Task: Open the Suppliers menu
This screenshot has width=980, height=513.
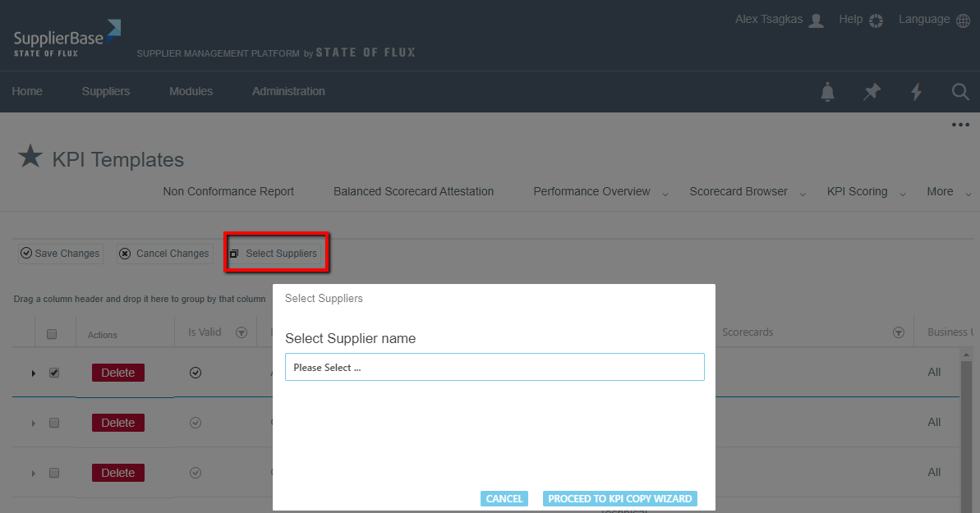Action: pyautogui.click(x=105, y=91)
